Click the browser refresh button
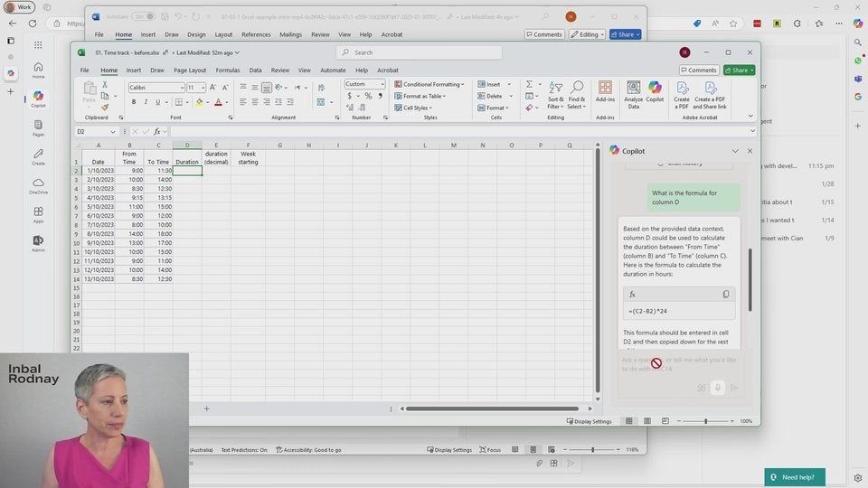 (x=33, y=23)
